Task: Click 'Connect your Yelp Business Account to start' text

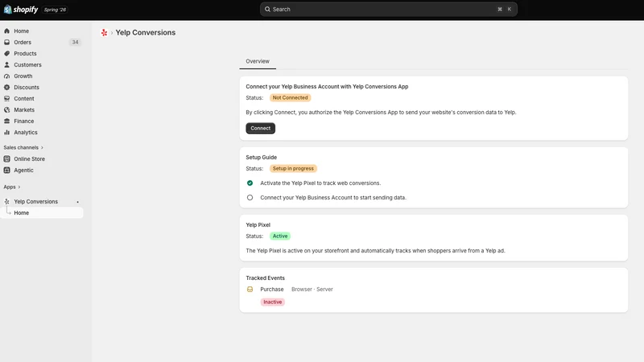Action: tap(333, 197)
